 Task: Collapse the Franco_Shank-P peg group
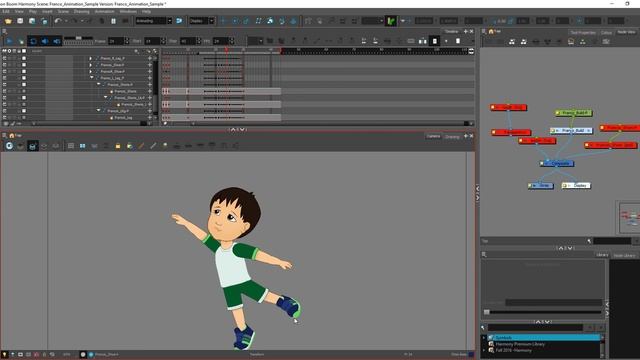pyautogui.click(x=98, y=84)
